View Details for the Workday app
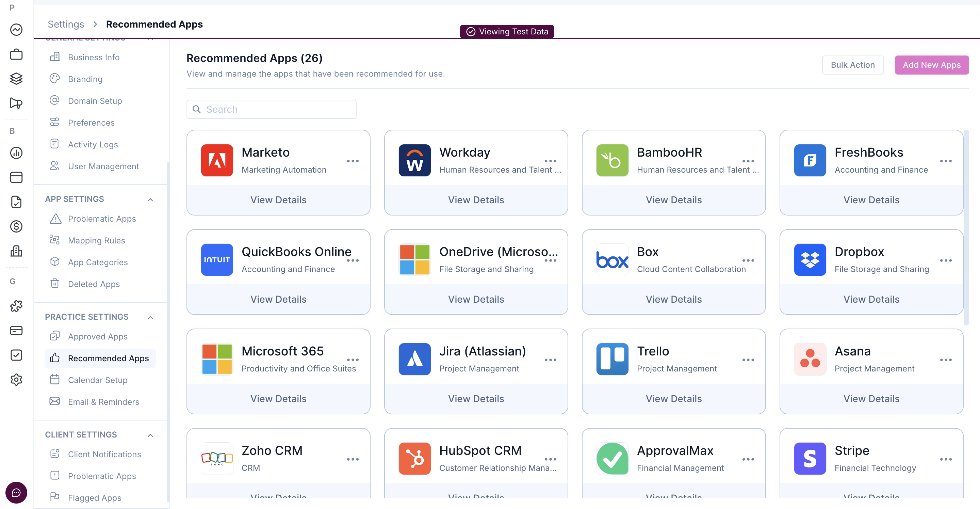This screenshot has height=509, width=980. pyautogui.click(x=476, y=200)
